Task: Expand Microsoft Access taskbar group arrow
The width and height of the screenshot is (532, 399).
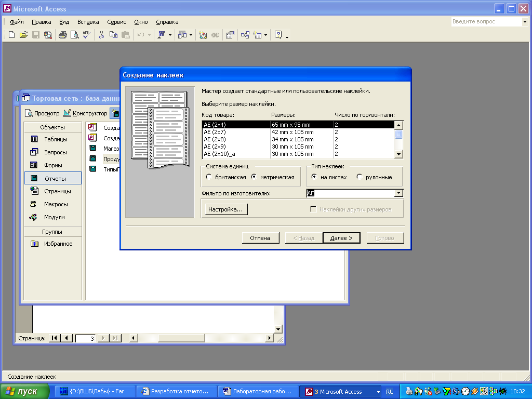Action: pyautogui.click(x=378, y=392)
